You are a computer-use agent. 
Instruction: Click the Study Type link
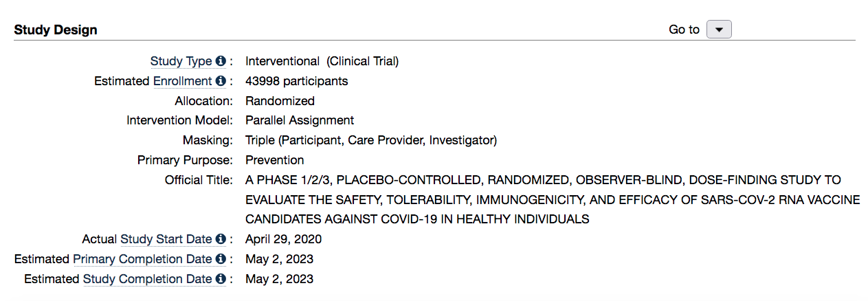tap(181, 61)
